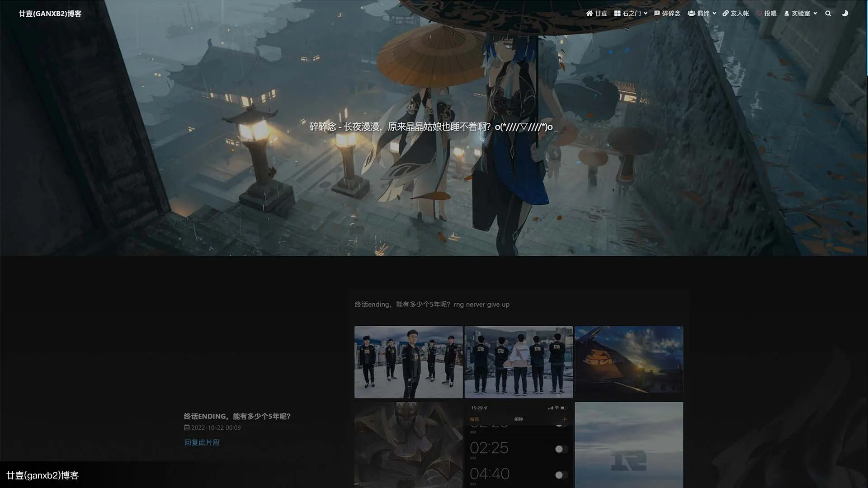Click the 廿壹(GANXB2)博客 site title
Screen dimensions: 868x488
tap(50, 14)
